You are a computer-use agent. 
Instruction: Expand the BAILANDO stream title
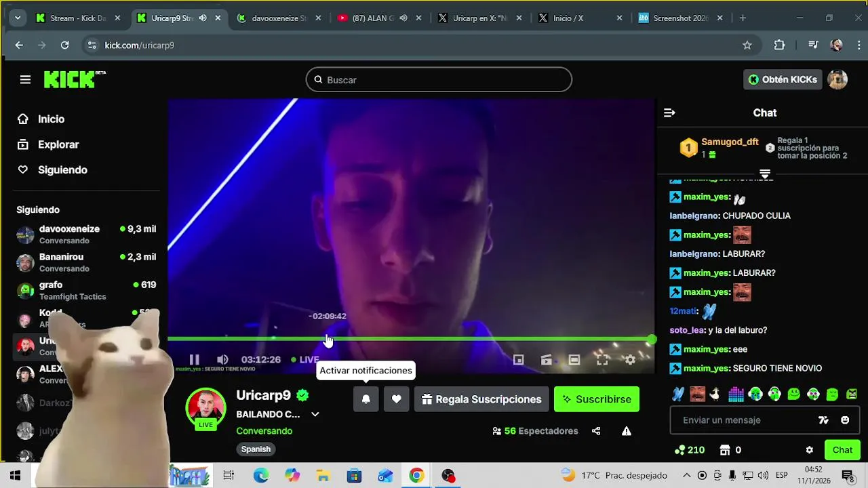click(315, 414)
